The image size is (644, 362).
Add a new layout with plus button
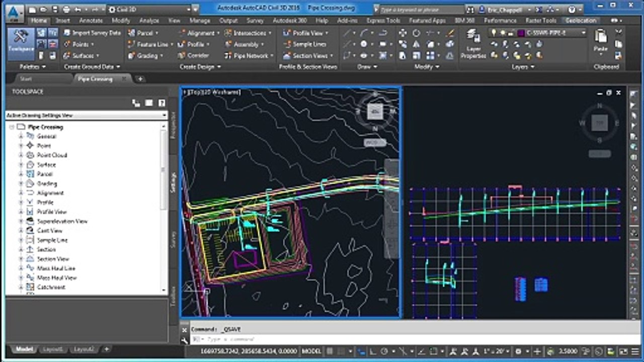[107, 349]
